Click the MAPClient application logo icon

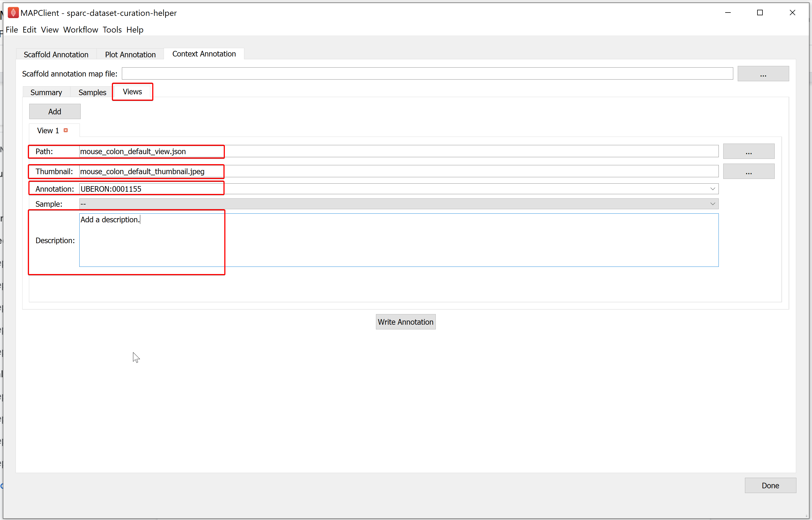pyautogui.click(x=13, y=13)
